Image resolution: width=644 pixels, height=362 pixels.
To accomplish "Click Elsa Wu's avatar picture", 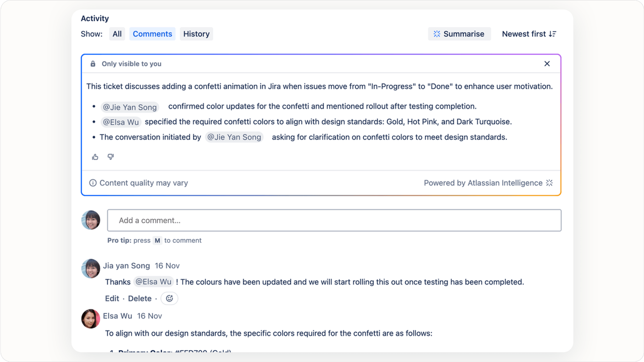I will point(90,319).
